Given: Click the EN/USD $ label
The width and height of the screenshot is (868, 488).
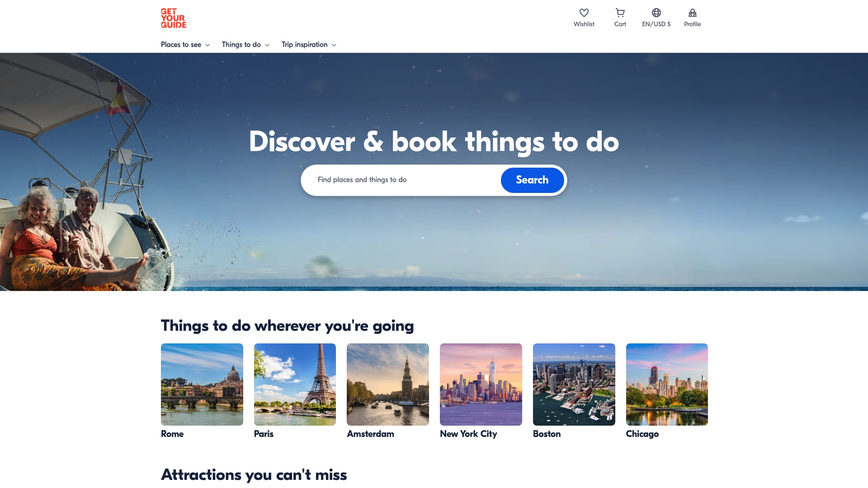Looking at the screenshot, I should [x=656, y=24].
